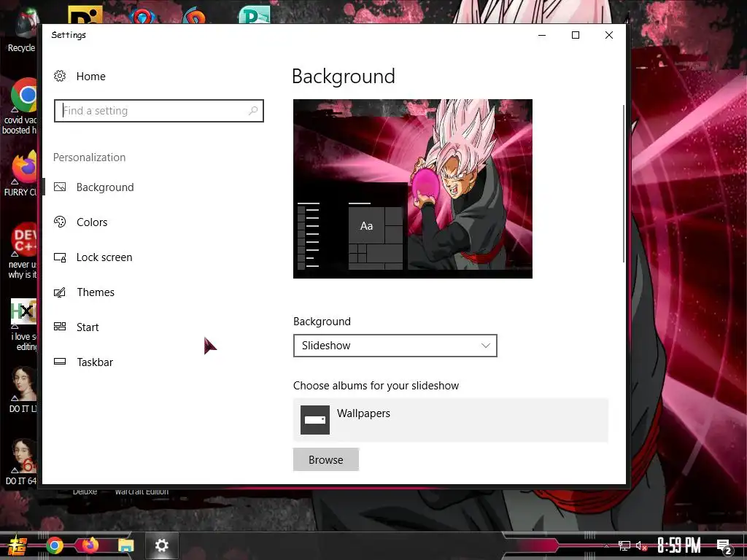Show hidden tray icons with the chevron
Image resolution: width=747 pixels, height=560 pixels.
[606, 545]
